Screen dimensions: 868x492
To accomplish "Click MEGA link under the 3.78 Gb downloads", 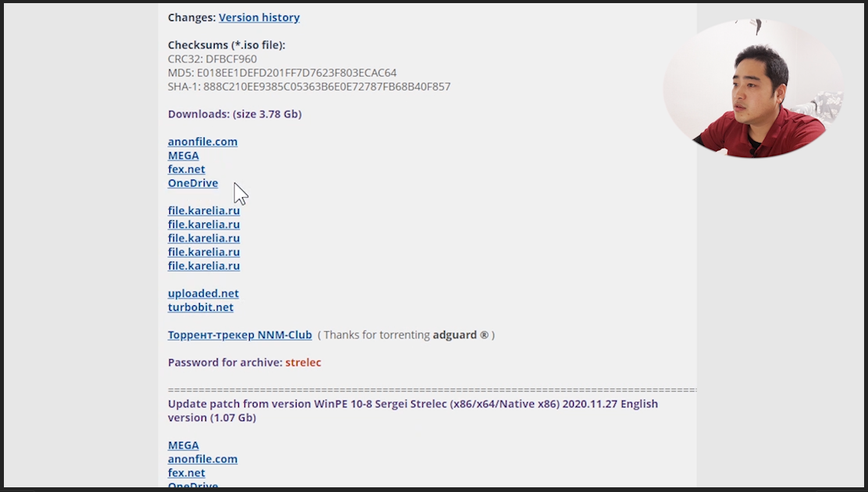I will point(183,155).
